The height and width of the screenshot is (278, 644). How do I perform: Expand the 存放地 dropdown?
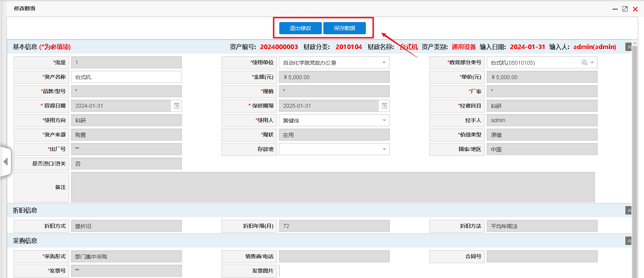tap(384, 149)
